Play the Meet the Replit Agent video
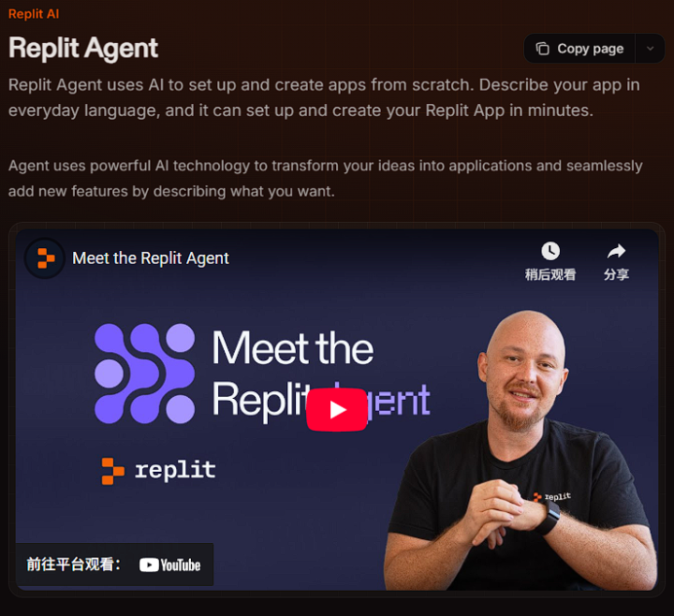The image size is (674, 616). click(x=337, y=409)
